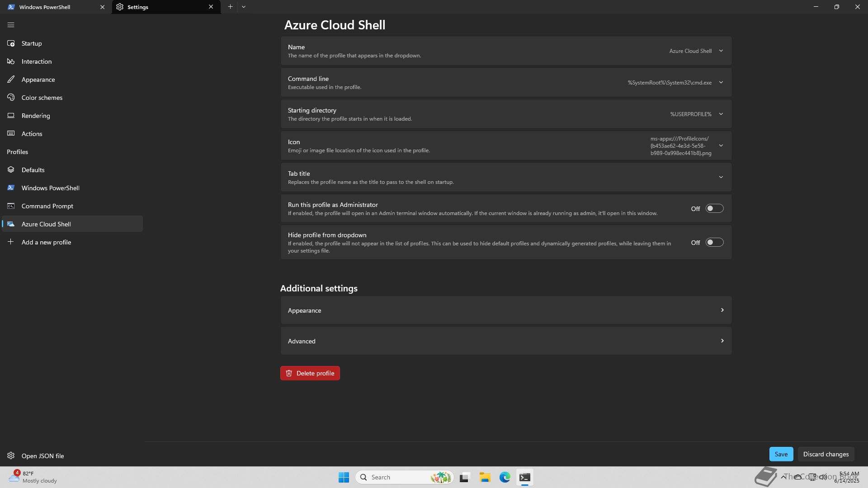Open Actions keyboard settings
Screen dimensions: 868x488
32,134
